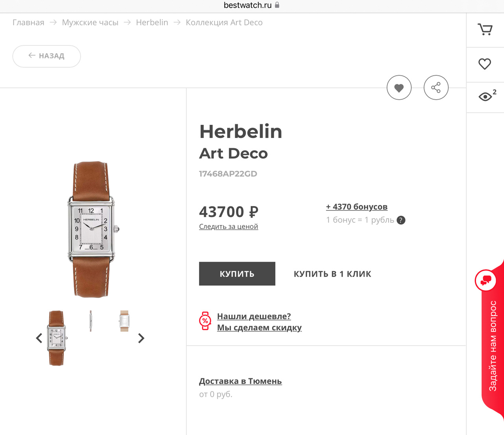
Task: Click the Следить за ценой link
Action: click(228, 227)
